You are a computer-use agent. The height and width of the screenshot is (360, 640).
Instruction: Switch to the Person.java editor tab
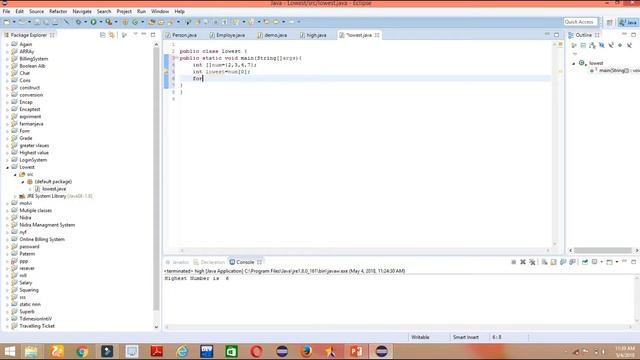point(181,35)
